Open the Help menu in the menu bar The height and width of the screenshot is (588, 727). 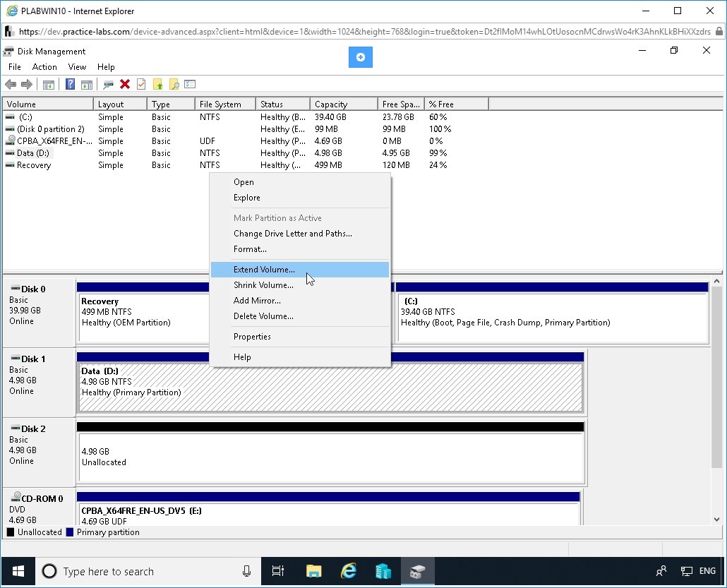[106, 67]
